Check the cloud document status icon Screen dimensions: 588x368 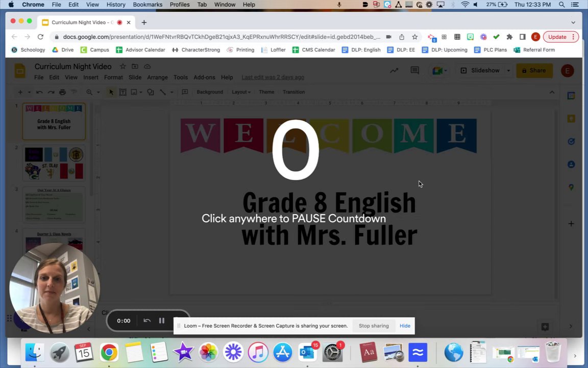tap(148, 66)
